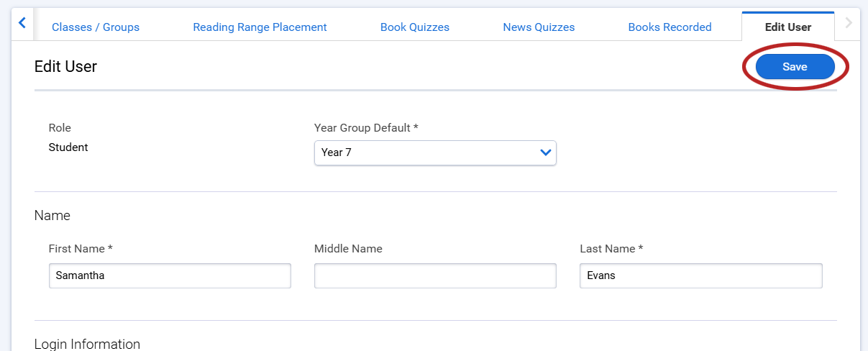Click the 'Role' label
Image resolution: width=868 pixels, height=351 pixels.
point(60,128)
